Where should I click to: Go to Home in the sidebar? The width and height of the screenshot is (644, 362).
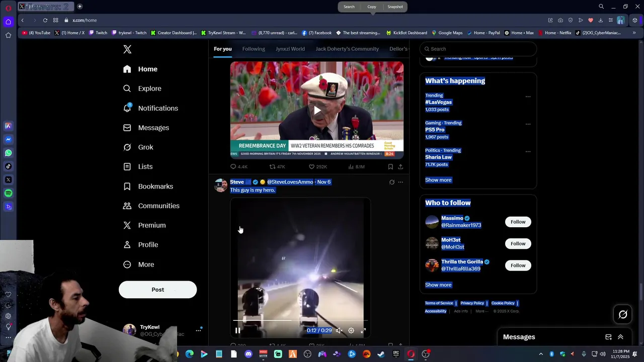click(x=140, y=69)
